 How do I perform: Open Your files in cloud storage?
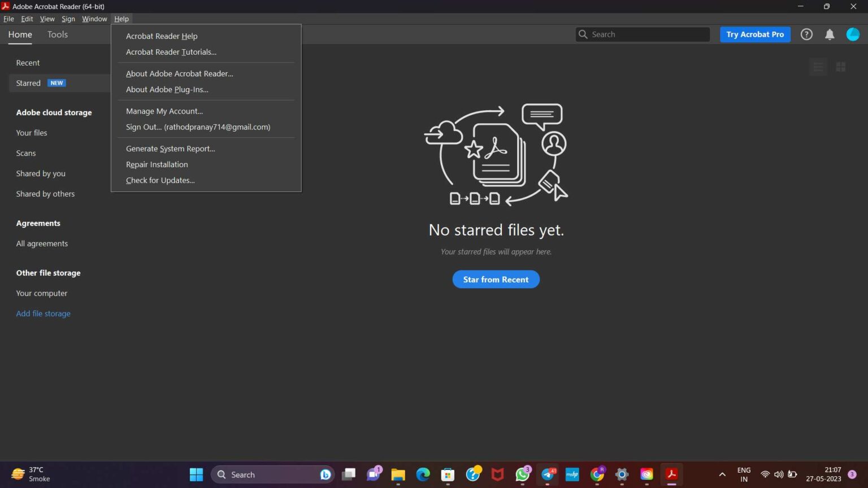tap(32, 133)
